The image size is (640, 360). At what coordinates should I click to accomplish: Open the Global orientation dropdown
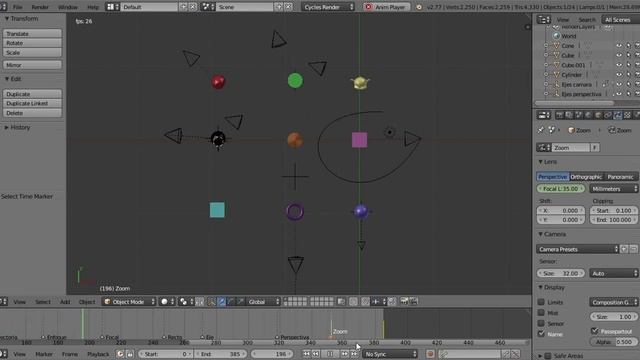coord(264,302)
